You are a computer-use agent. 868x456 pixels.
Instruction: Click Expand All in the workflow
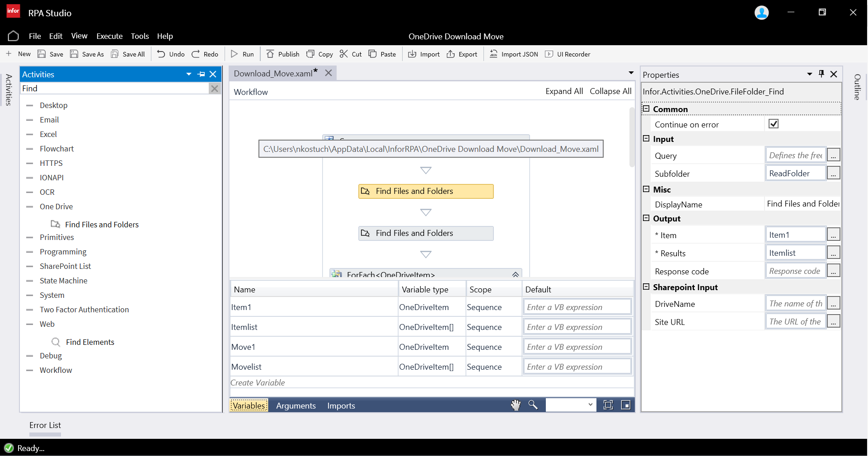tap(564, 91)
